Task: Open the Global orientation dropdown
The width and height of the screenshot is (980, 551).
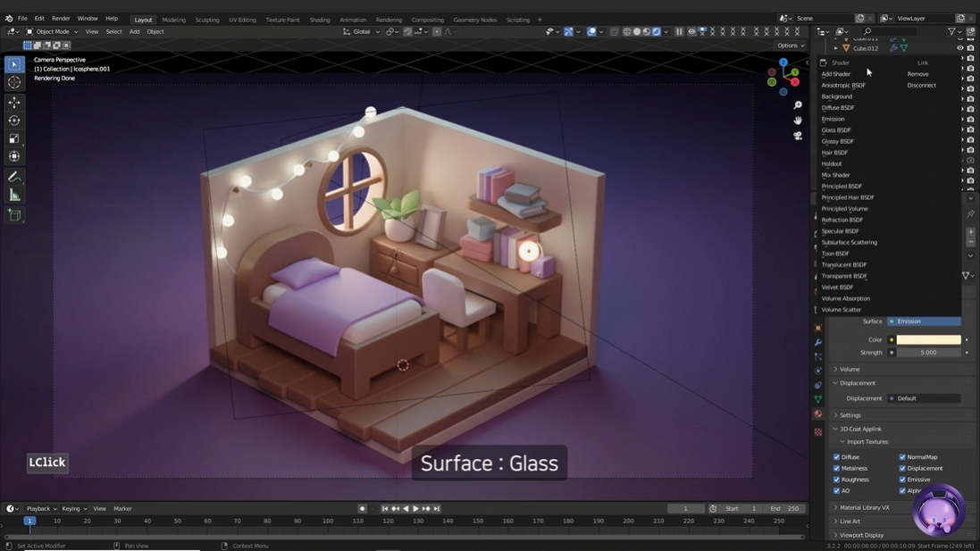Action: pos(361,31)
